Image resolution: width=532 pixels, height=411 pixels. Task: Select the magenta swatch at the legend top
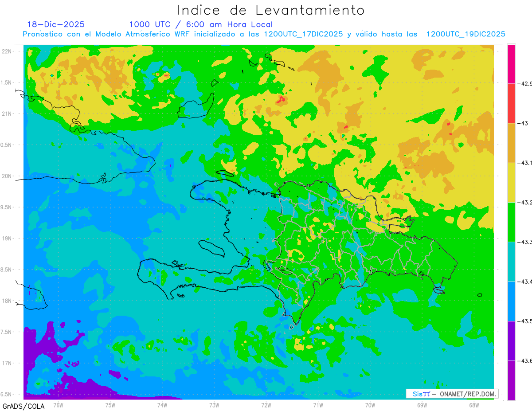click(511, 64)
